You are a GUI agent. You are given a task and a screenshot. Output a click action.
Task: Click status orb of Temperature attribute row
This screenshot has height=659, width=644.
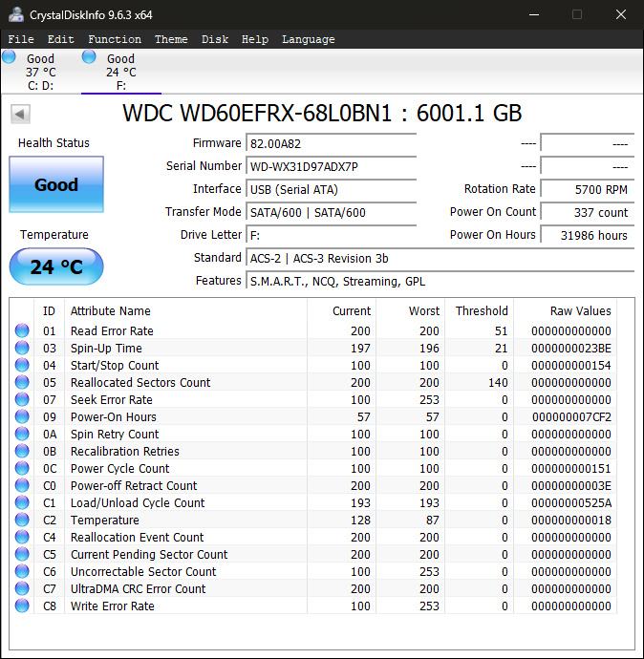[22, 520]
